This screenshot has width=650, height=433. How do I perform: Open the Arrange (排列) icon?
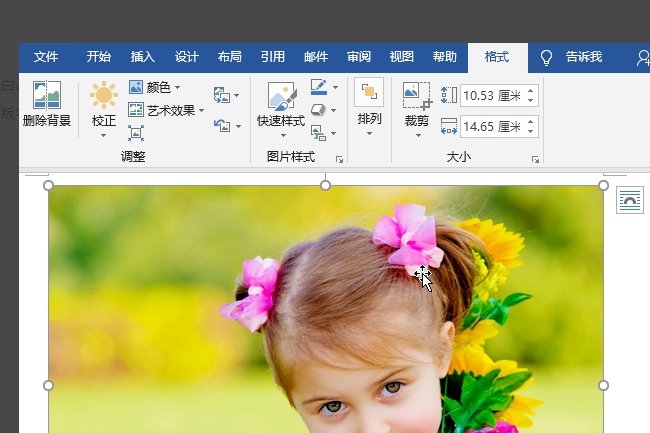click(369, 92)
